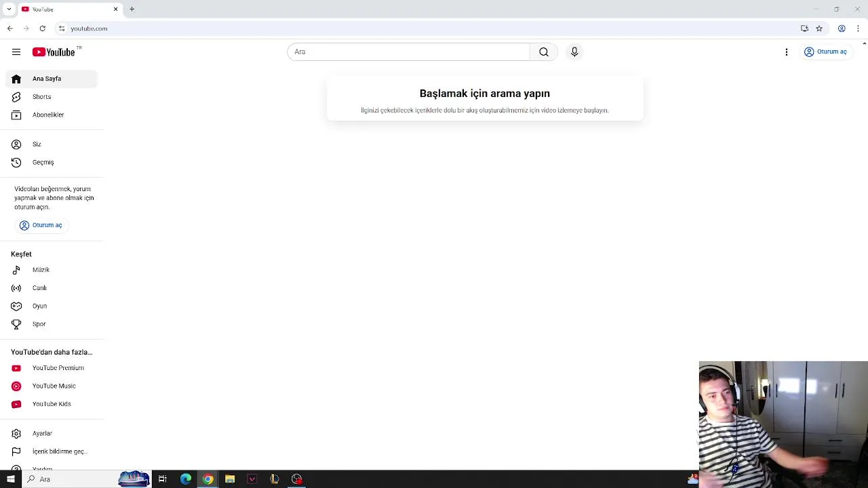Open Abonelikler in the sidebar
The height and width of the screenshot is (488, 868).
52,115
